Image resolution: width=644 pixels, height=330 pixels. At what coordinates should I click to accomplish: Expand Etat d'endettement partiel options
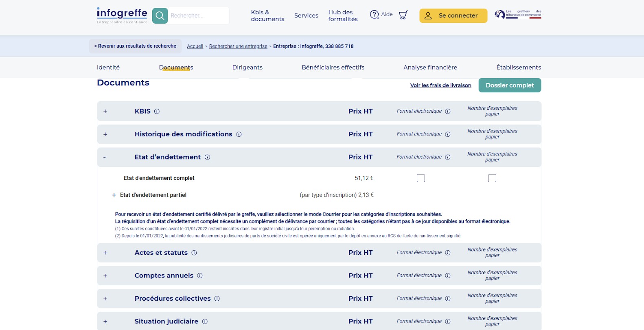pos(114,195)
